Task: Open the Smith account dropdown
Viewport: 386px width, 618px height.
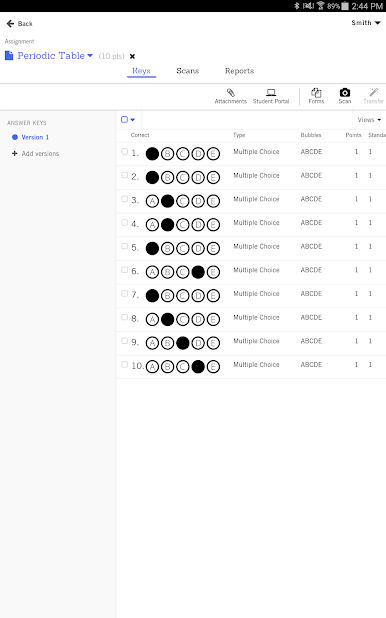Action: 366,23
